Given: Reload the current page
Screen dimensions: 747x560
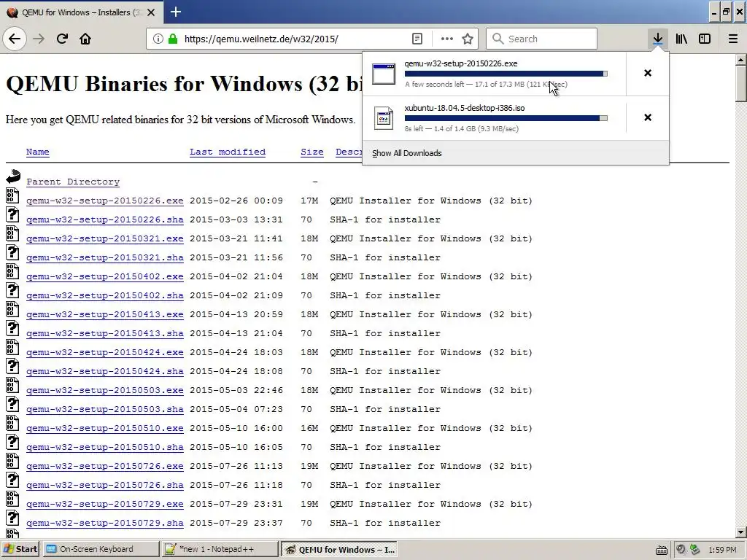Looking at the screenshot, I should 62,39.
